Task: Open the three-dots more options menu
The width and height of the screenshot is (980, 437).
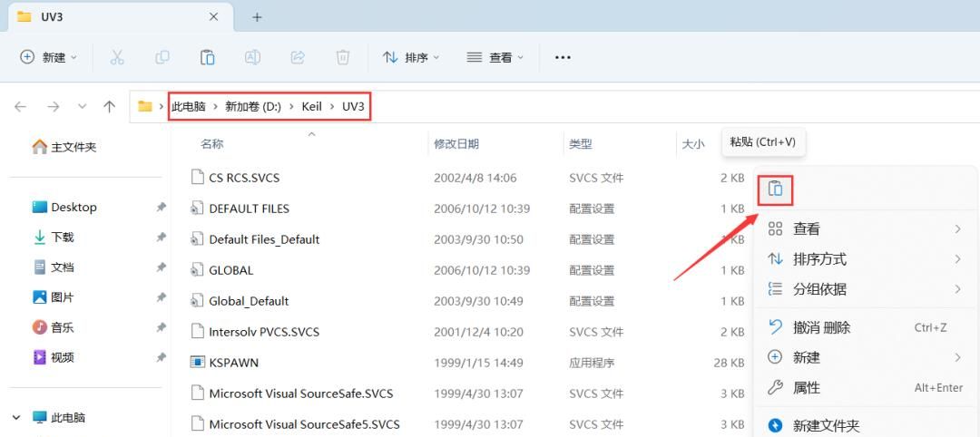Action: click(x=563, y=57)
